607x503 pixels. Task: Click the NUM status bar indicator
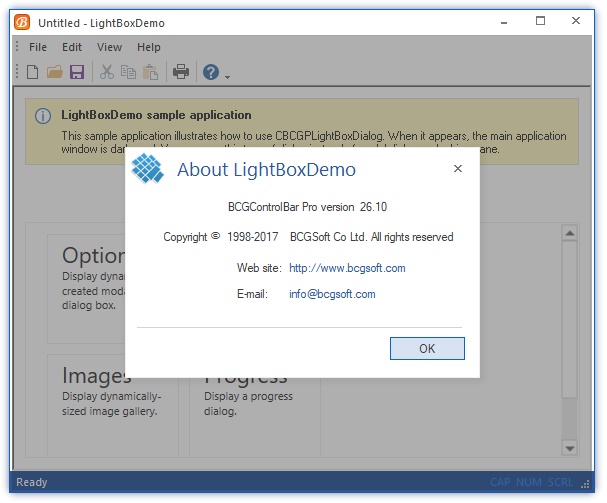(529, 482)
